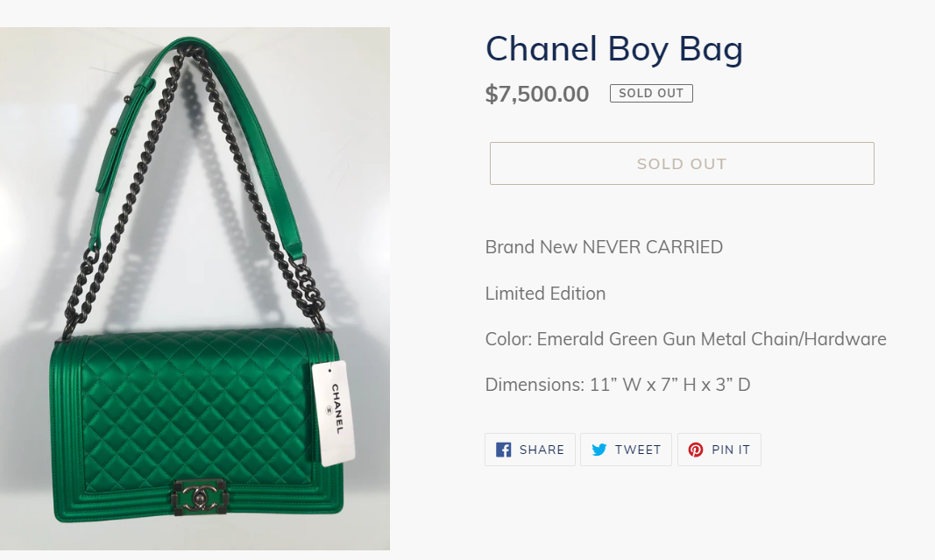Click the Twitter bird icon
This screenshot has height=560, width=935.
pyautogui.click(x=599, y=450)
